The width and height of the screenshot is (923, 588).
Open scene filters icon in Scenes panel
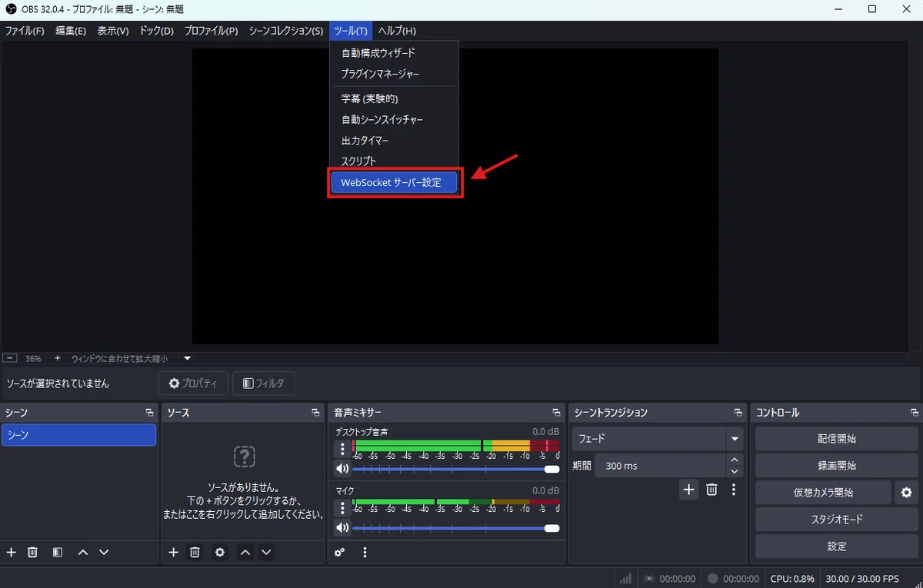tap(57, 552)
